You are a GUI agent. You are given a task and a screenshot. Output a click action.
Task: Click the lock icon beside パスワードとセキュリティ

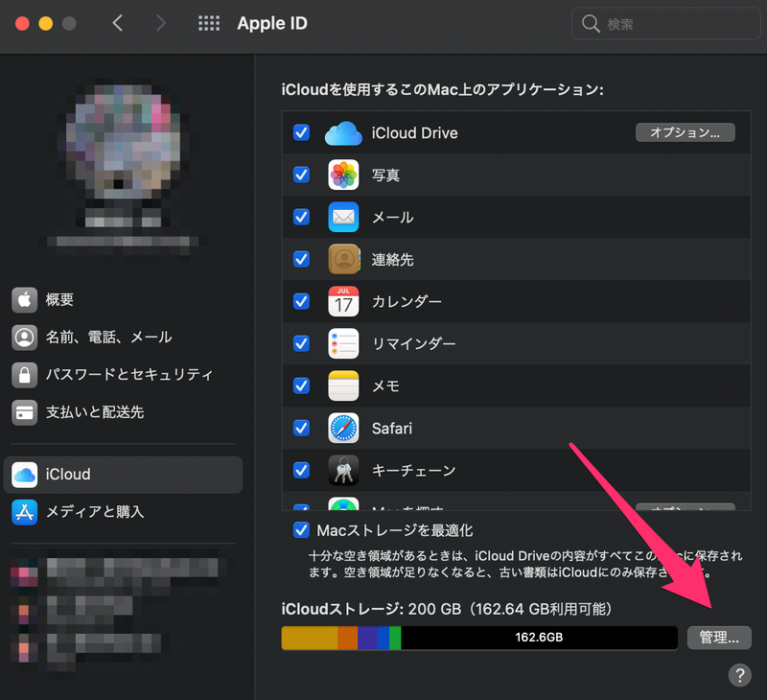25,375
